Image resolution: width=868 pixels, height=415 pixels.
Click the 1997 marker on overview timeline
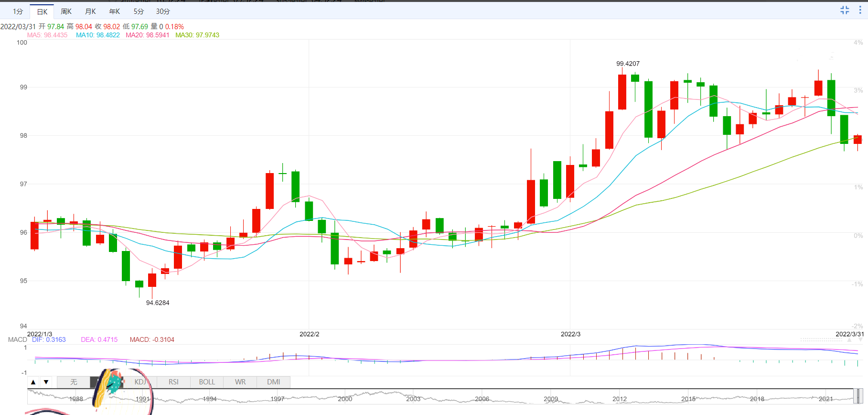(x=278, y=399)
